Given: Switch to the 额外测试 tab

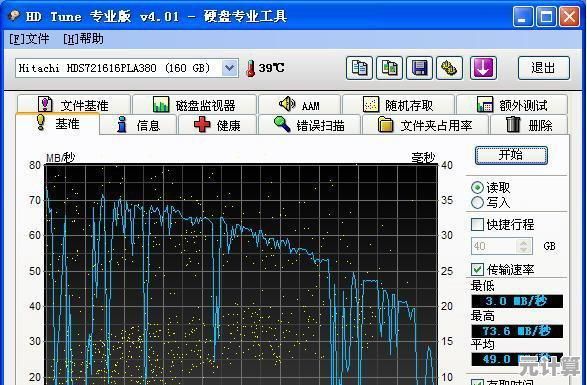Looking at the screenshot, I should [x=512, y=104].
